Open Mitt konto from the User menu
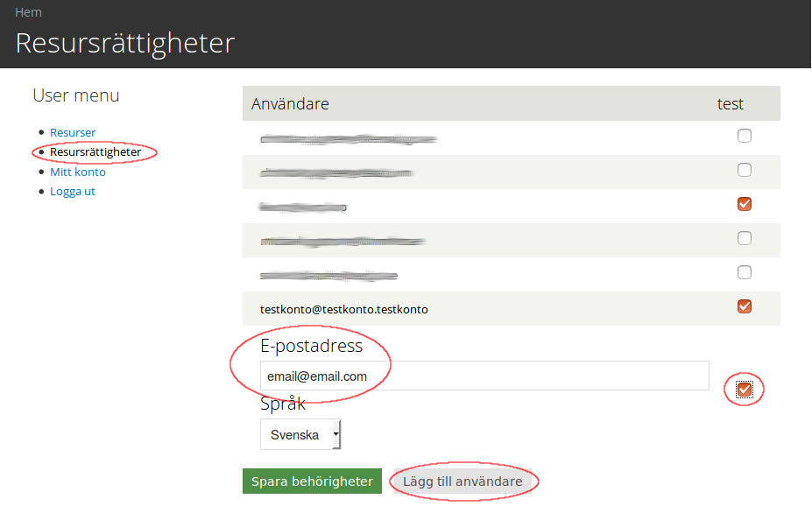812x506 pixels. tap(78, 172)
